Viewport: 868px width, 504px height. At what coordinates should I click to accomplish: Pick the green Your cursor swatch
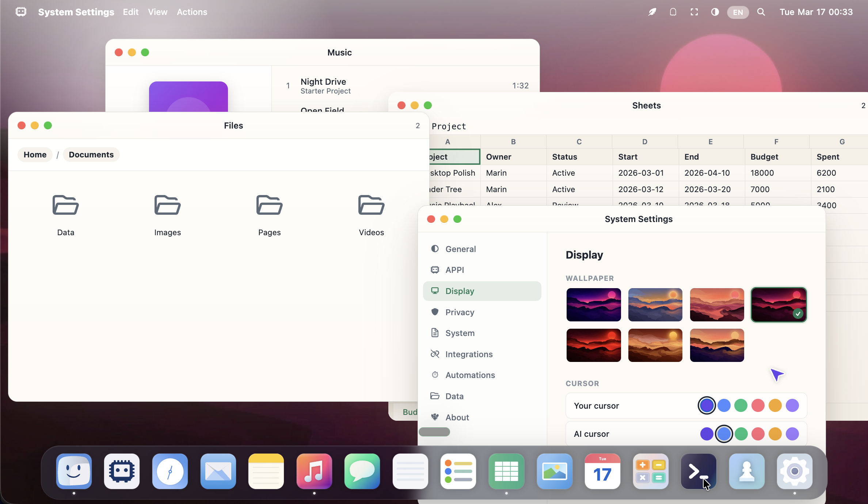click(741, 405)
